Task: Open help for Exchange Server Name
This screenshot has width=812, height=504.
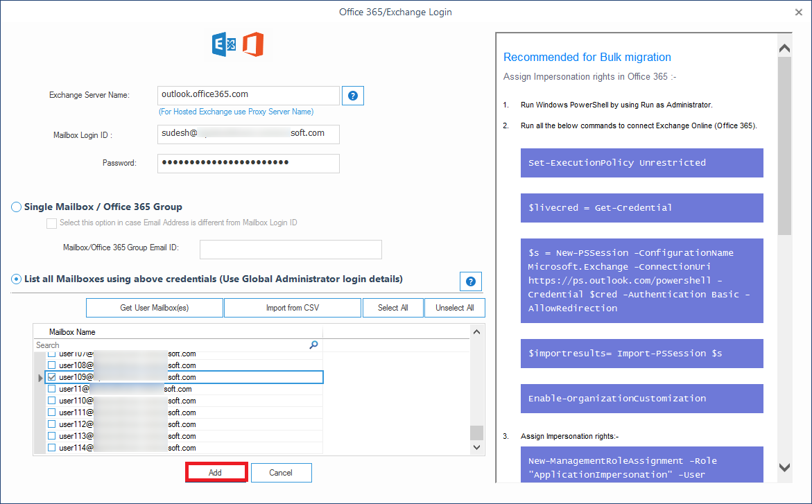Action: pos(353,96)
